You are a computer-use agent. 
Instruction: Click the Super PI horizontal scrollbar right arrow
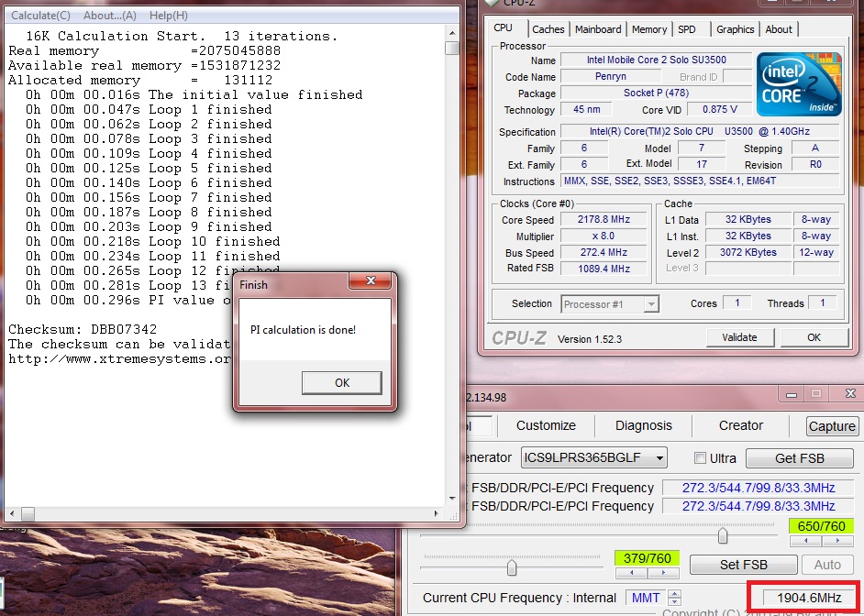[437, 513]
